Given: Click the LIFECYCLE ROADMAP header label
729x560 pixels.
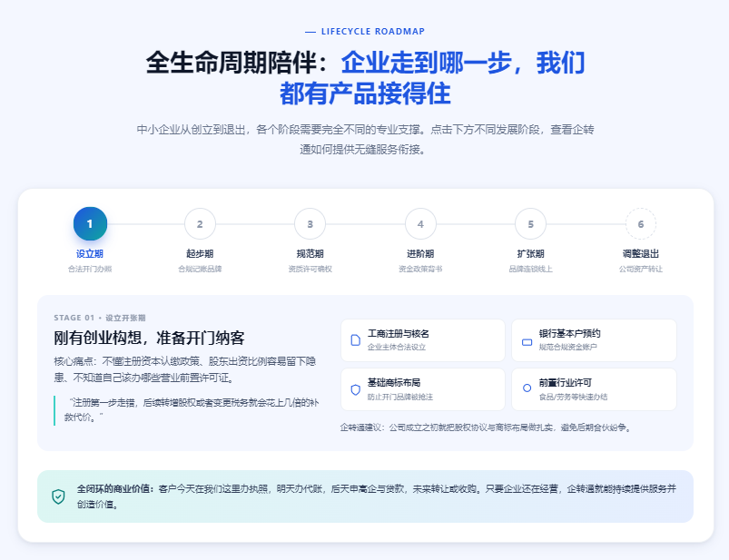Looking at the screenshot, I should [x=373, y=32].
